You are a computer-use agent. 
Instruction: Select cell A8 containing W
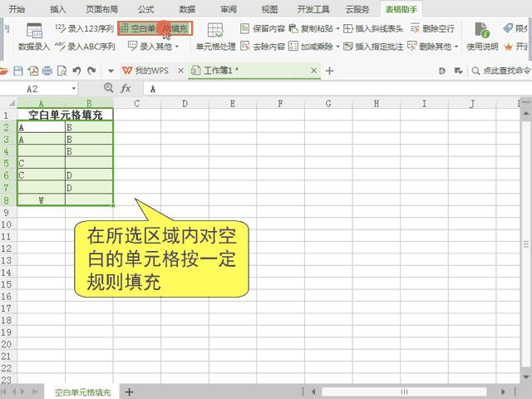(41, 199)
